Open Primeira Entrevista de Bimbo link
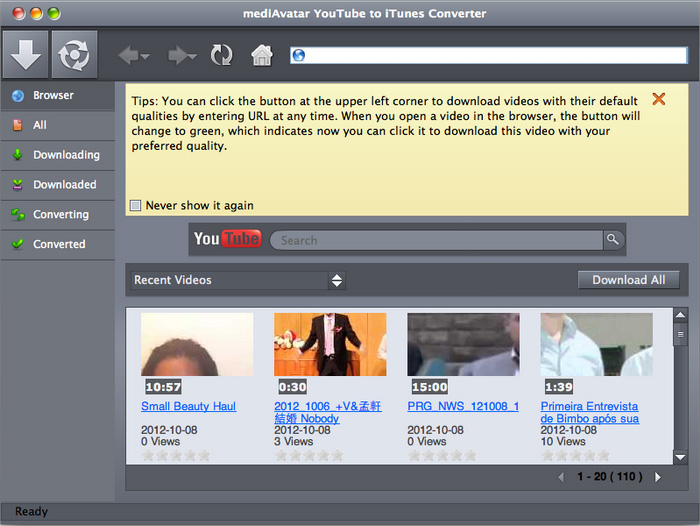 click(x=590, y=412)
